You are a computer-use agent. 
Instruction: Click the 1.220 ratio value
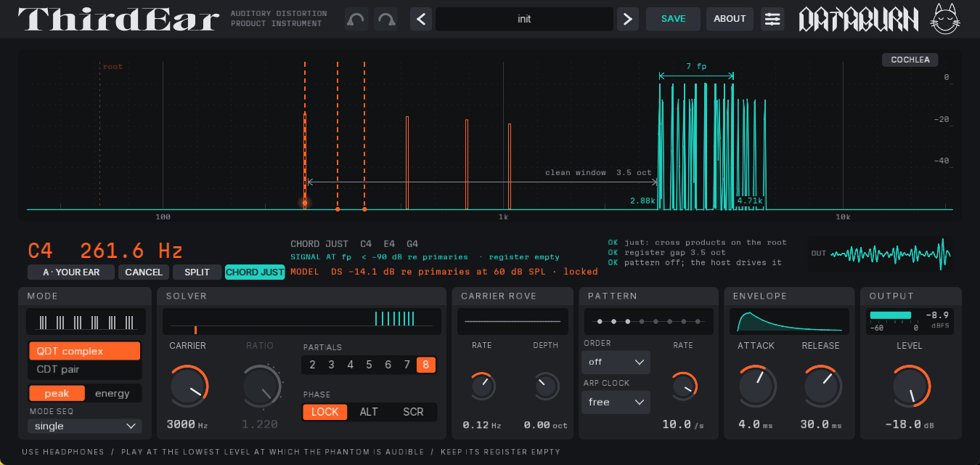coord(260,424)
